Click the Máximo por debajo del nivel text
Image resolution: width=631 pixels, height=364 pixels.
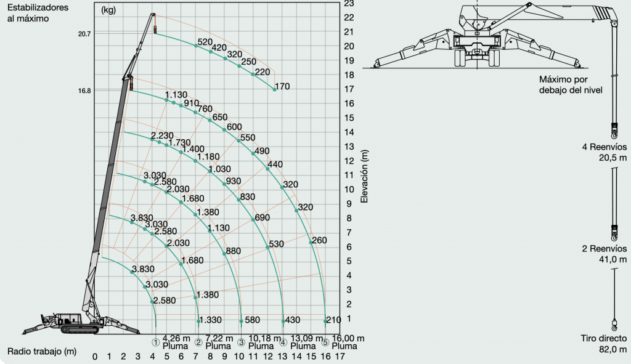(571, 85)
